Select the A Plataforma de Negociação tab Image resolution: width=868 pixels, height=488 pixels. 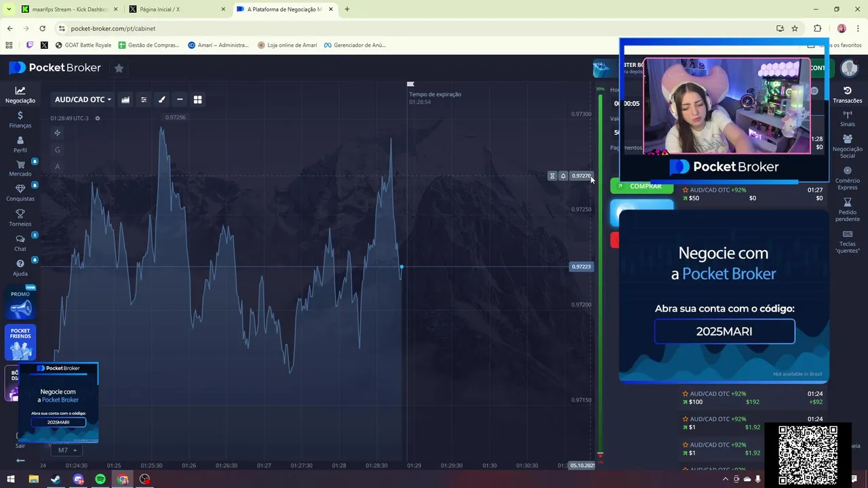tap(285, 9)
